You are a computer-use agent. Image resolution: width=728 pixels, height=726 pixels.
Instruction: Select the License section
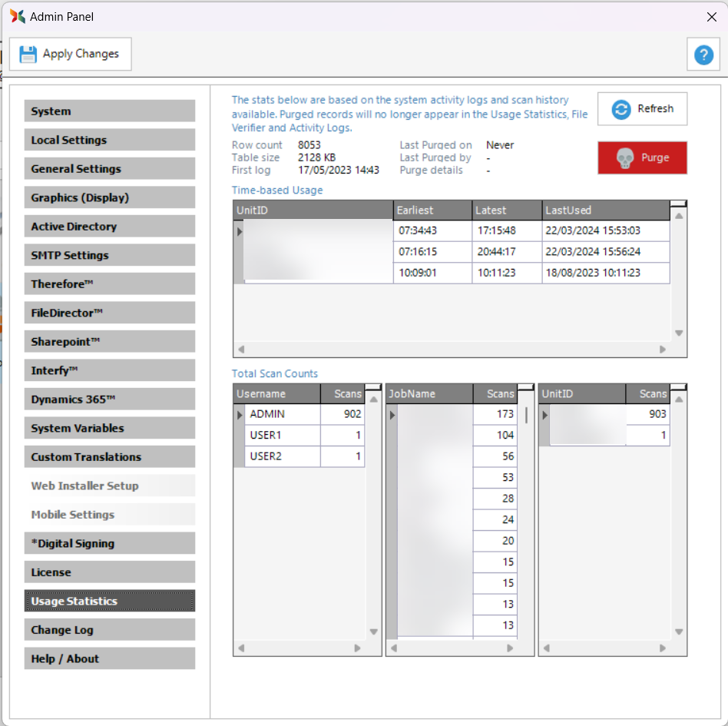pyautogui.click(x=109, y=572)
